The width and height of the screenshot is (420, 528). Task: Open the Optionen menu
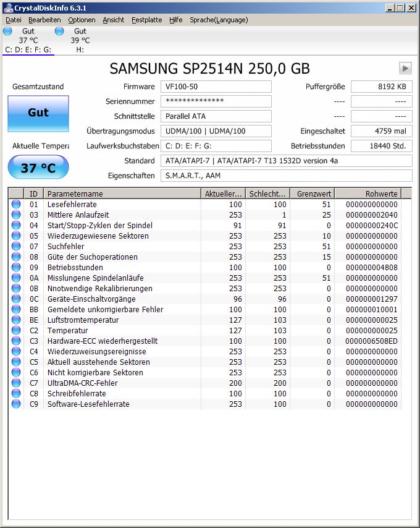click(x=82, y=20)
